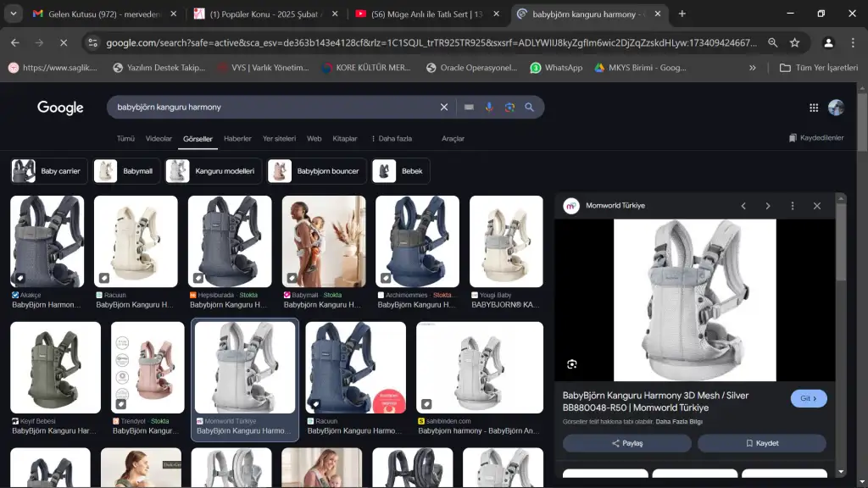Open a new browser tab
Screen dimensions: 868x488
click(x=682, y=14)
